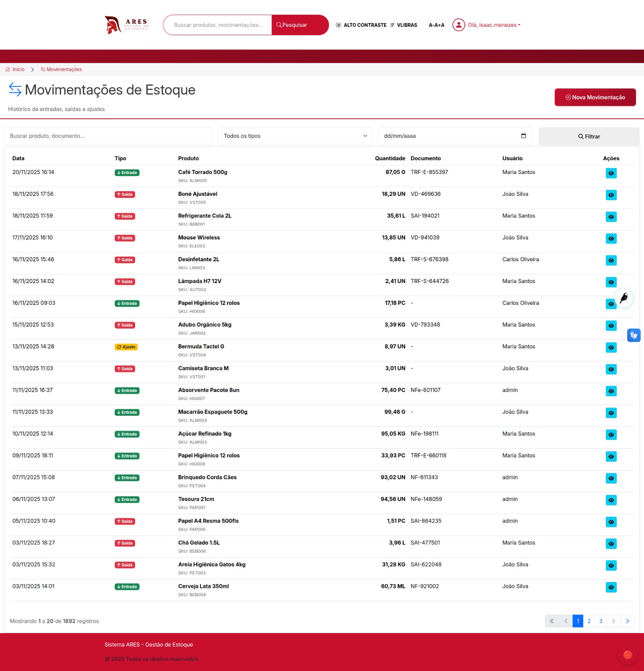
Task: Select page 2 in pagination
Action: click(589, 621)
